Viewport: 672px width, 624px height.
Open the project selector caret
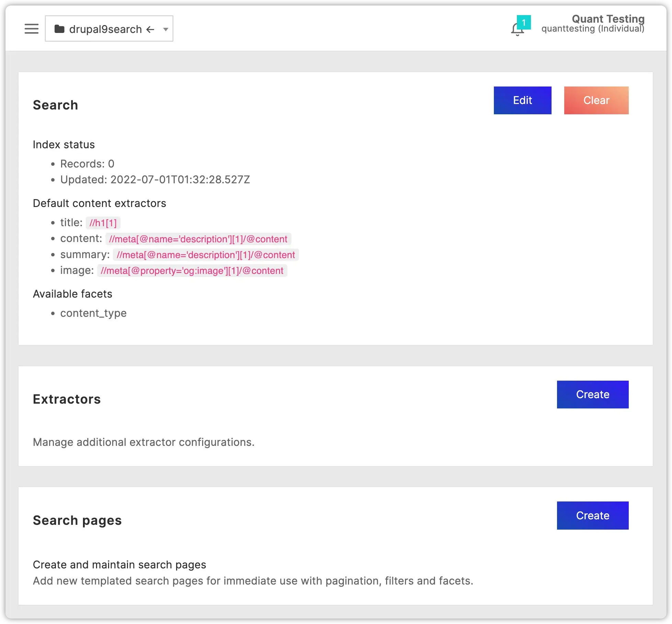(x=166, y=30)
